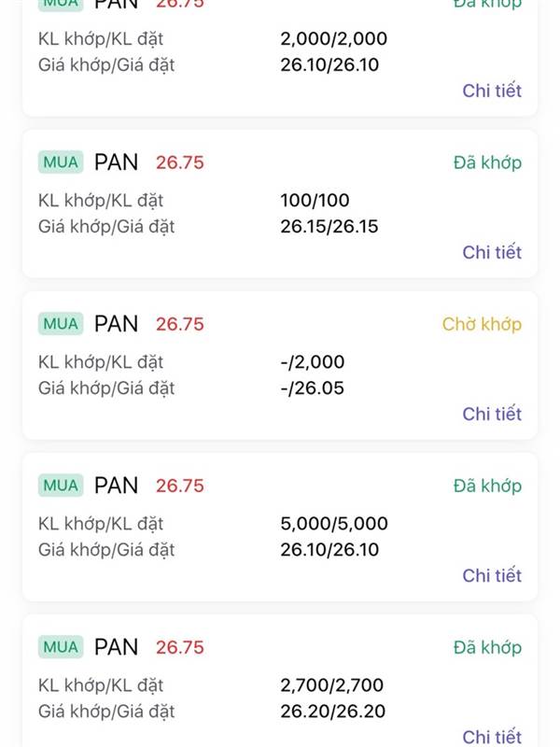Select the PAN ticker in the 5,000/5,000 order

[x=116, y=486]
